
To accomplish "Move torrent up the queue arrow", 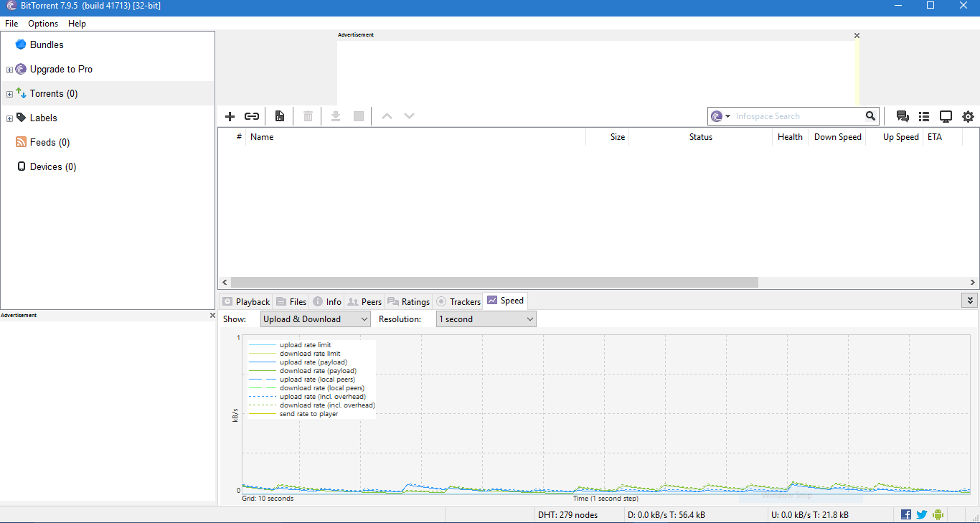I will tap(387, 116).
